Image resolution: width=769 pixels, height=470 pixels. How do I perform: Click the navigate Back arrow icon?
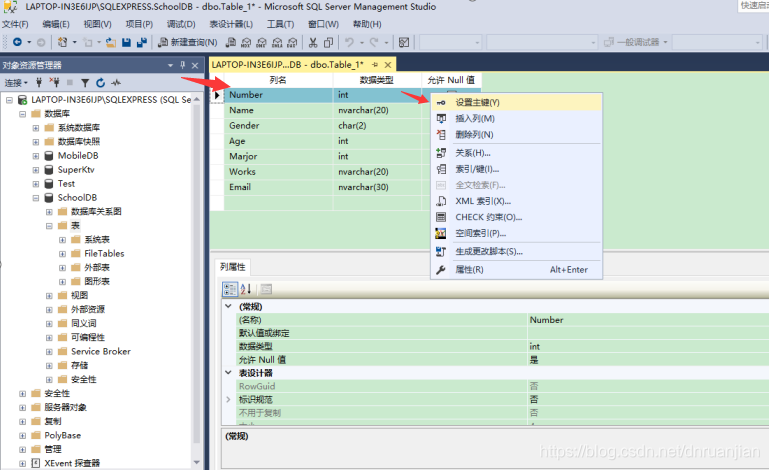17,42
